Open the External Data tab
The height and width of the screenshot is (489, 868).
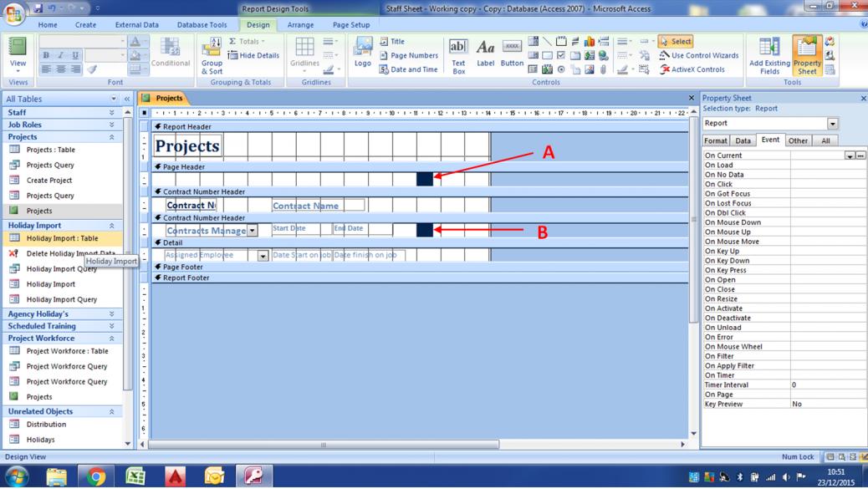[137, 25]
